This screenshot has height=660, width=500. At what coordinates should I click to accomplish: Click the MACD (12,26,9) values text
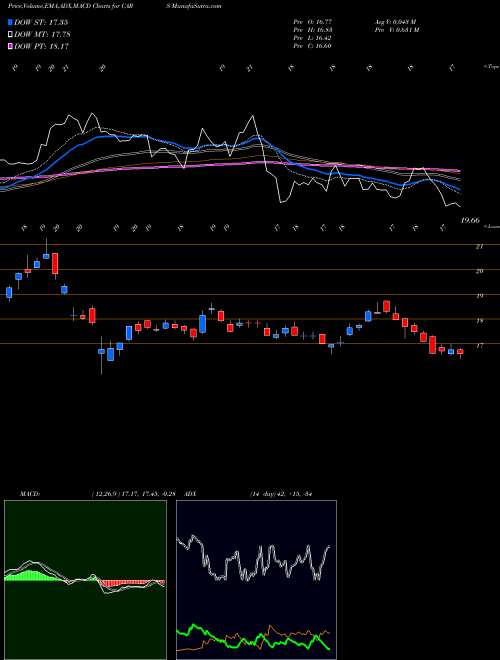133,493
